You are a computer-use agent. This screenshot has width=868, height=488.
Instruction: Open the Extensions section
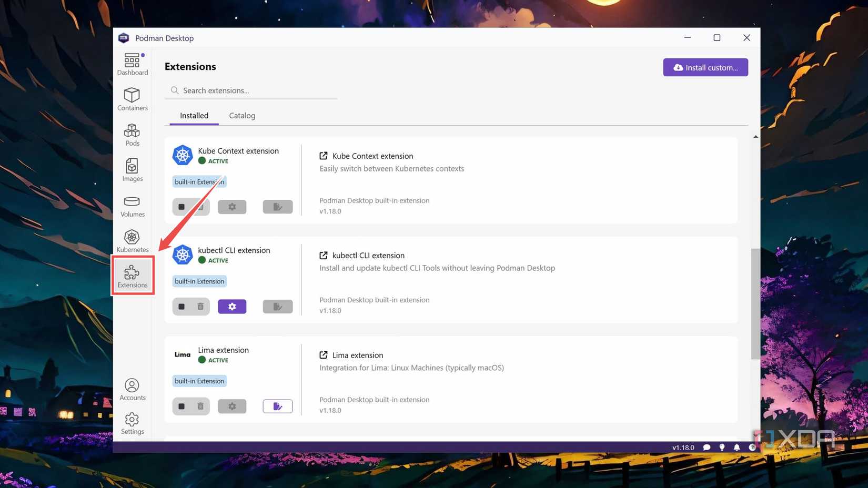coord(132,275)
